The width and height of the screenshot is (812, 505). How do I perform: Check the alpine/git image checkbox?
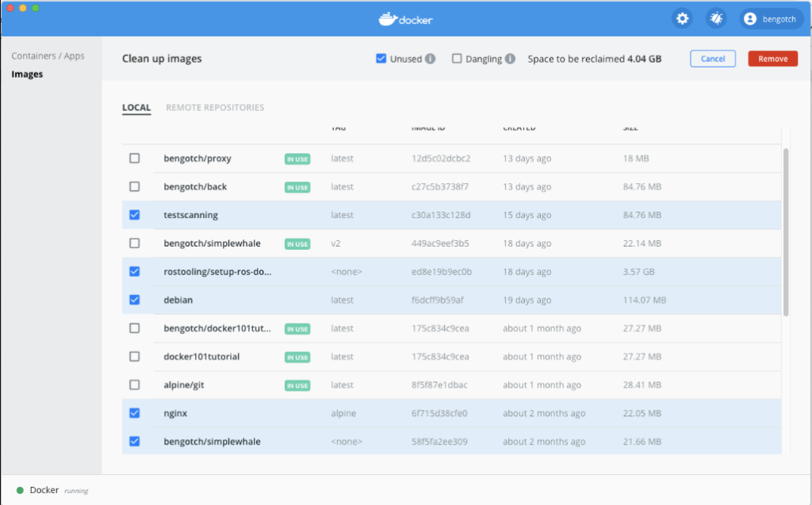(x=135, y=384)
